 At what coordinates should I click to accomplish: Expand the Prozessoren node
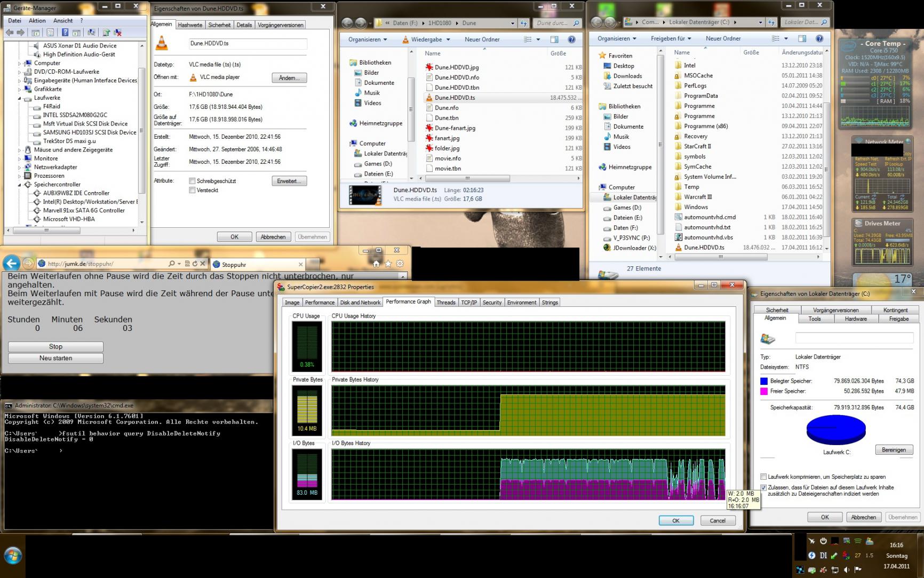click(20, 176)
